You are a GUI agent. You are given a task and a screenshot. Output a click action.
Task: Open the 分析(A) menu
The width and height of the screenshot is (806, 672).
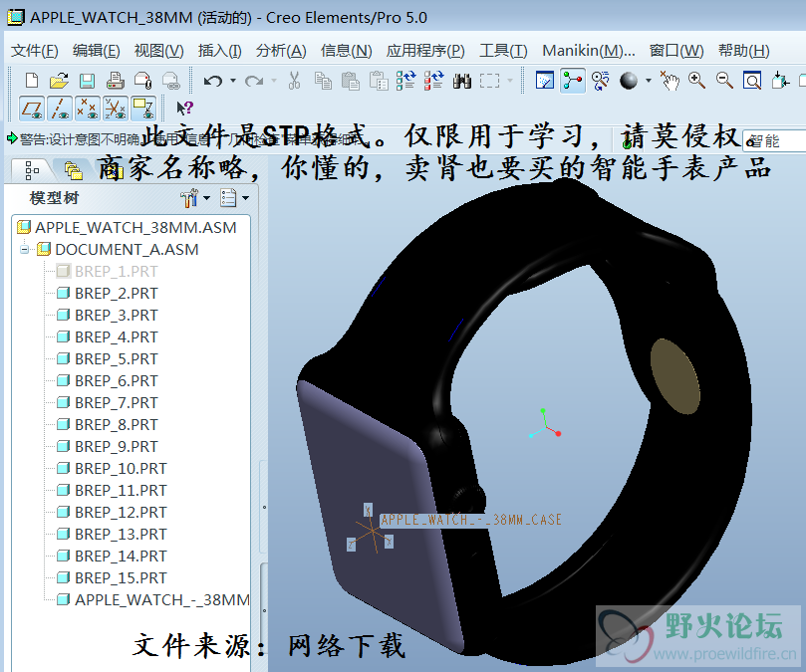click(x=281, y=51)
